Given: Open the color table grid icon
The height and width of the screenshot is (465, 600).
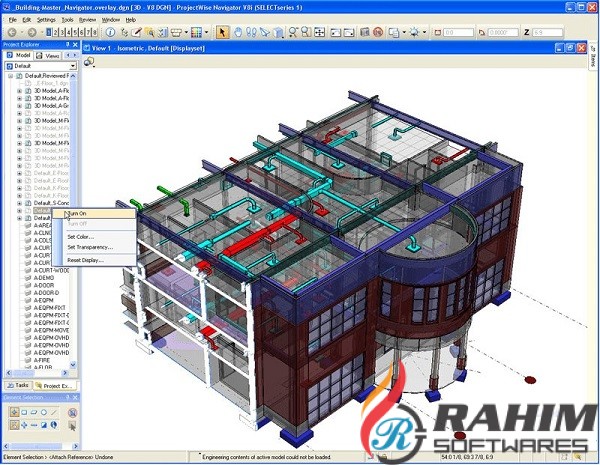Looking at the screenshot, I should click(x=196, y=33).
